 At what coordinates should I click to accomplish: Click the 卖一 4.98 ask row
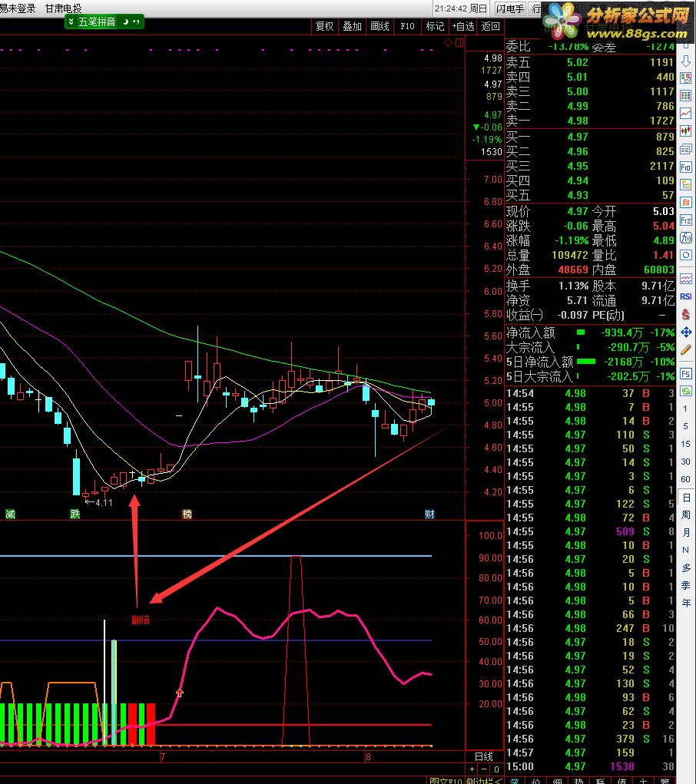[x=590, y=121]
